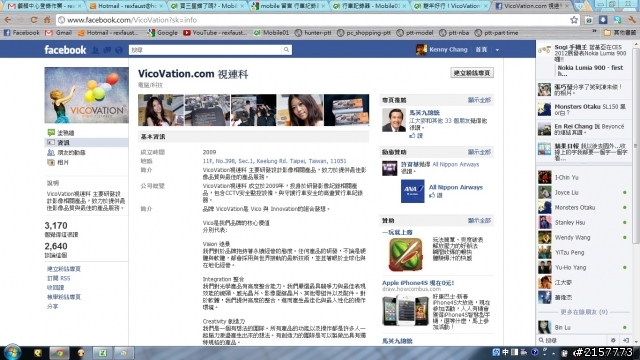Open the VicoVation page profile picture
The width and height of the screenshot is (640, 360).
tap(87, 95)
